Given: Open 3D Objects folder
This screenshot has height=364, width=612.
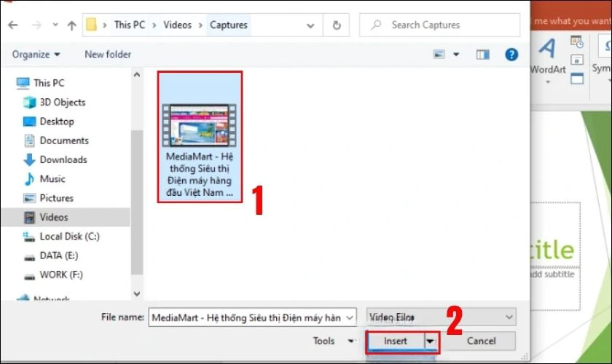Looking at the screenshot, I should [x=54, y=102].
